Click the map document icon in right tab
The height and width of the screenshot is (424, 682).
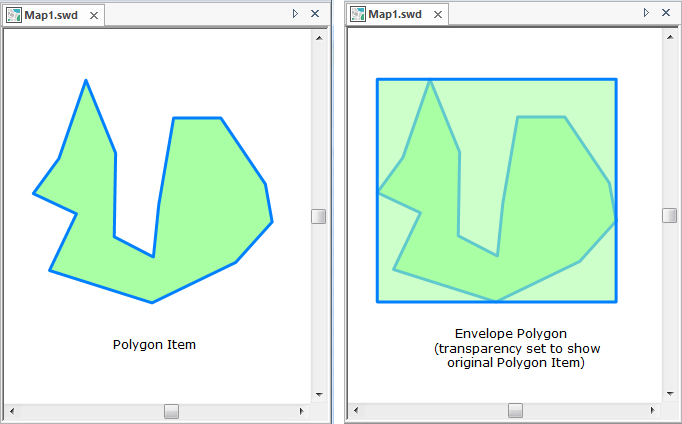358,14
